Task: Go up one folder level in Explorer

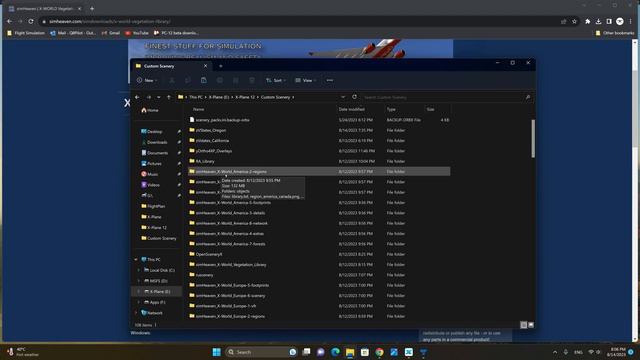Action: [169, 97]
